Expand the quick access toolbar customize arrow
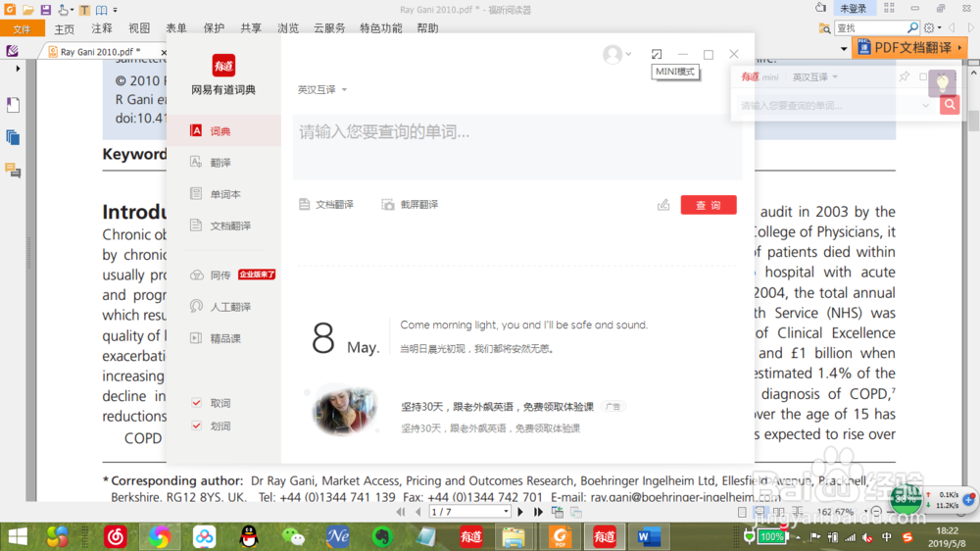 115,10
